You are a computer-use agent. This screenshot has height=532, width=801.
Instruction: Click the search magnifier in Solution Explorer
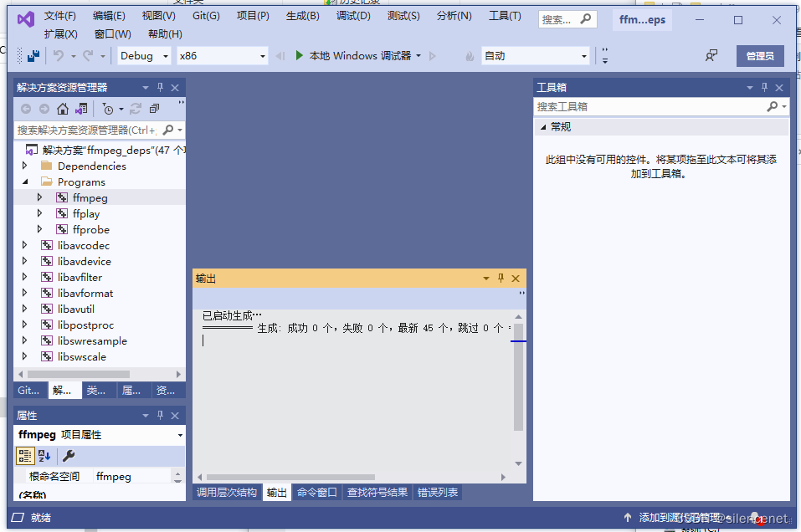(168, 130)
